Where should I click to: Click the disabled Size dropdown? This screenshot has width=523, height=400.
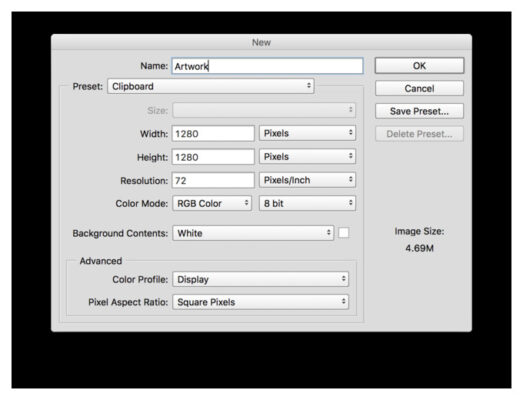[x=264, y=110]
